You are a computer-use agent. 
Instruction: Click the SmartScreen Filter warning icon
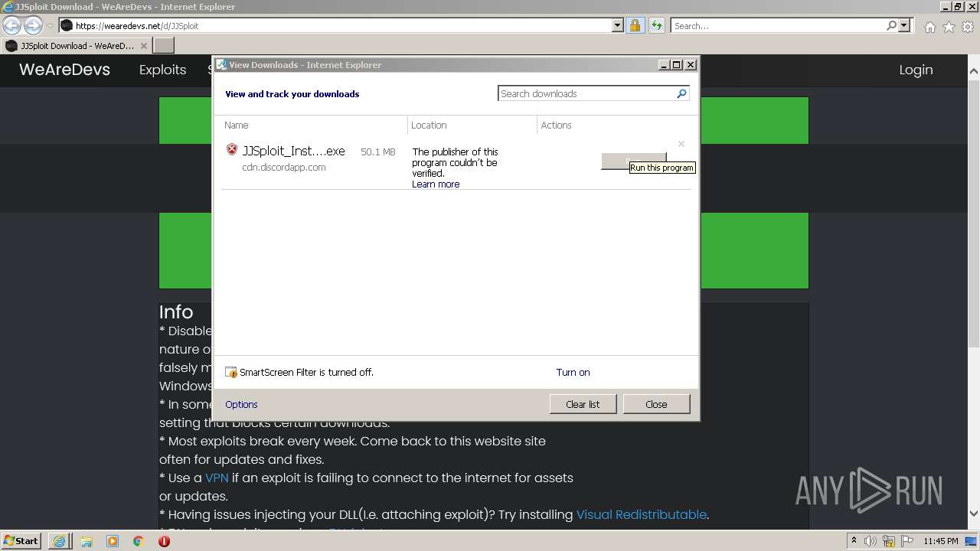coord(231,373)
